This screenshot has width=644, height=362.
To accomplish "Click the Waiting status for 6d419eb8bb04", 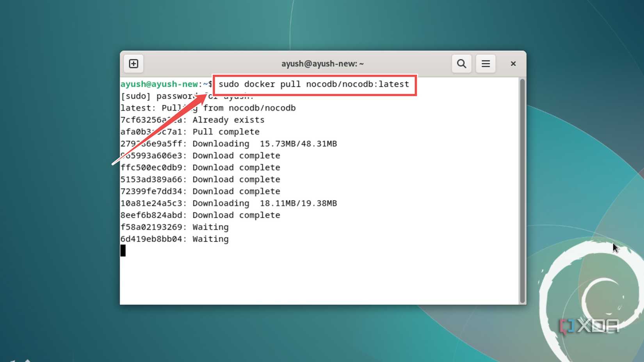I will tap(210, 239).
